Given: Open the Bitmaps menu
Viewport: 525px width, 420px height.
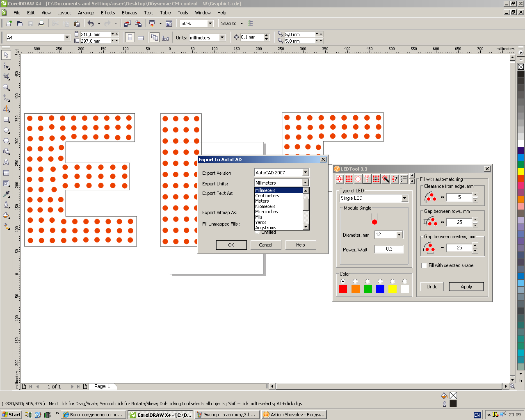Looking at the screenshot, I should [129, 13].
